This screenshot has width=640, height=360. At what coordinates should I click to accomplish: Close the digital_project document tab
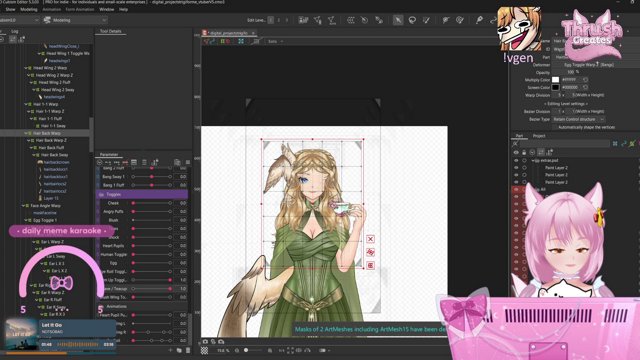point(253,33)
